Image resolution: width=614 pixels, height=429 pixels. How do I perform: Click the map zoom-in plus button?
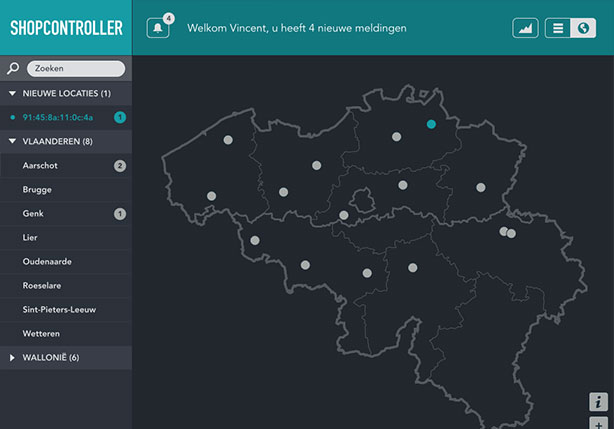tap(598, 424)
